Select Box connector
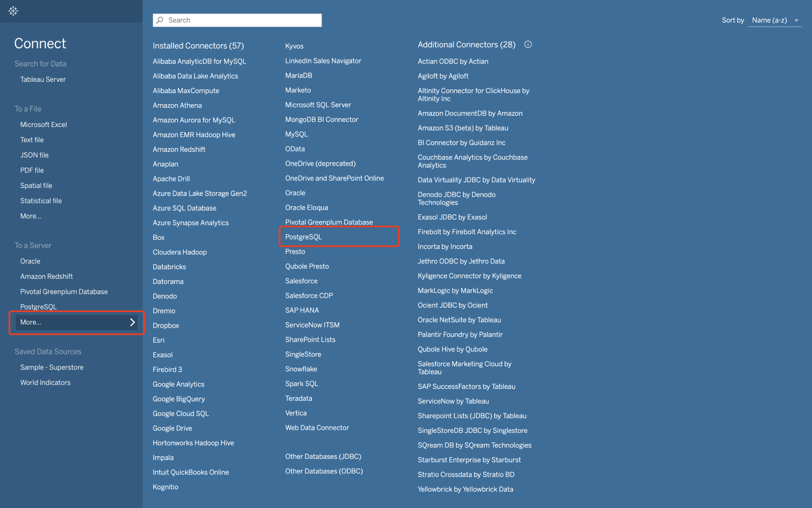The width and height of the screenshot is (812, 508). click(159, 237)
